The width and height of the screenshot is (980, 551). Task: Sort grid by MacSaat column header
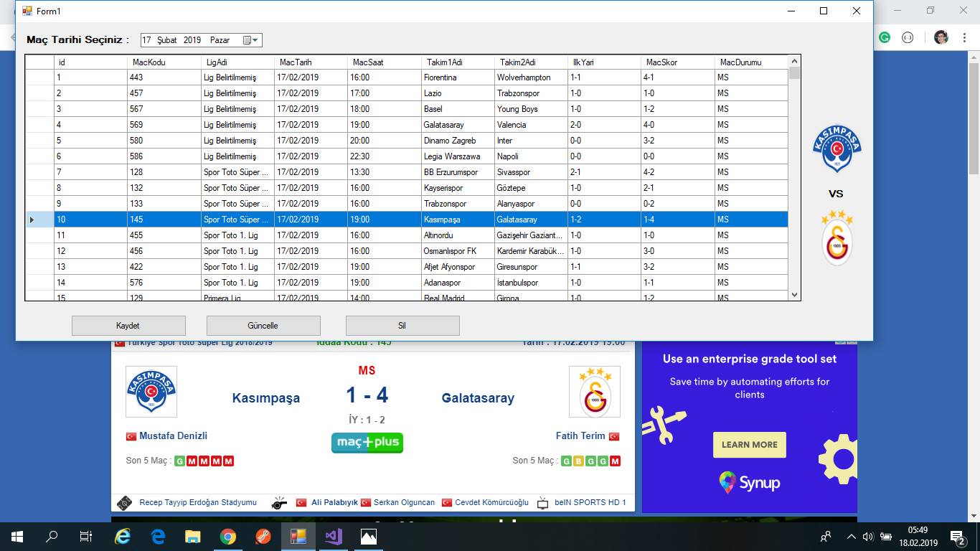point(384,62)
